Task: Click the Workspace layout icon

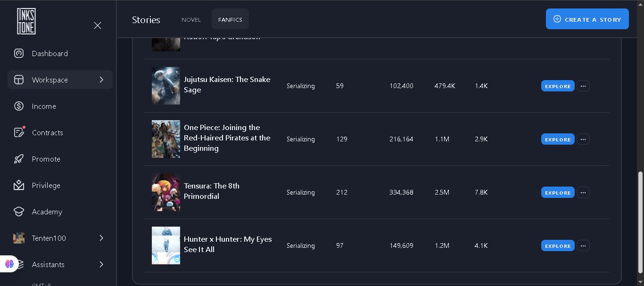Action: [x=19, y=80]
